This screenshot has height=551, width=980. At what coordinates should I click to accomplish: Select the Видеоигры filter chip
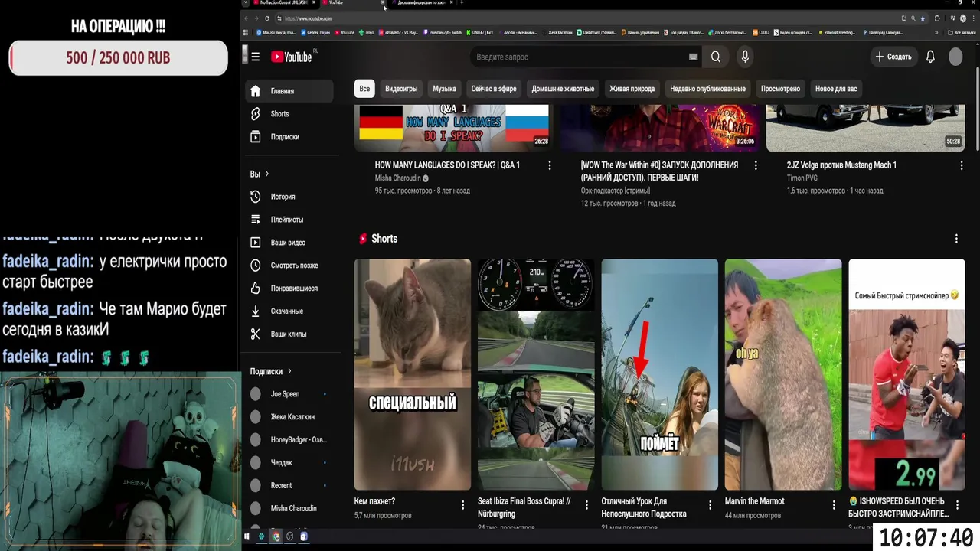pos(401,89)
